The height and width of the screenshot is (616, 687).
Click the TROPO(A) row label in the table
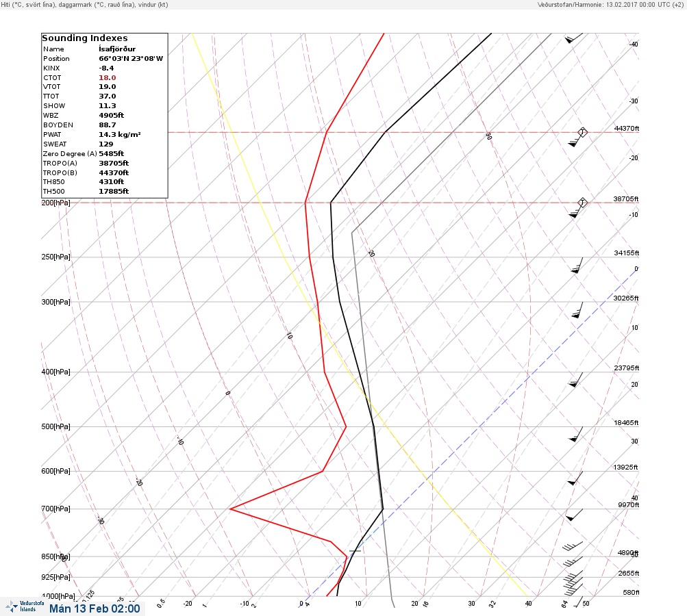tap(60, 164)
